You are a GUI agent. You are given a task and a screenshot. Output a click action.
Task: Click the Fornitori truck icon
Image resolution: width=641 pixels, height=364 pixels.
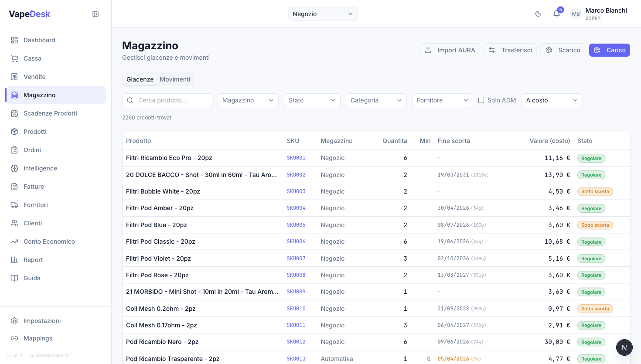14,205
